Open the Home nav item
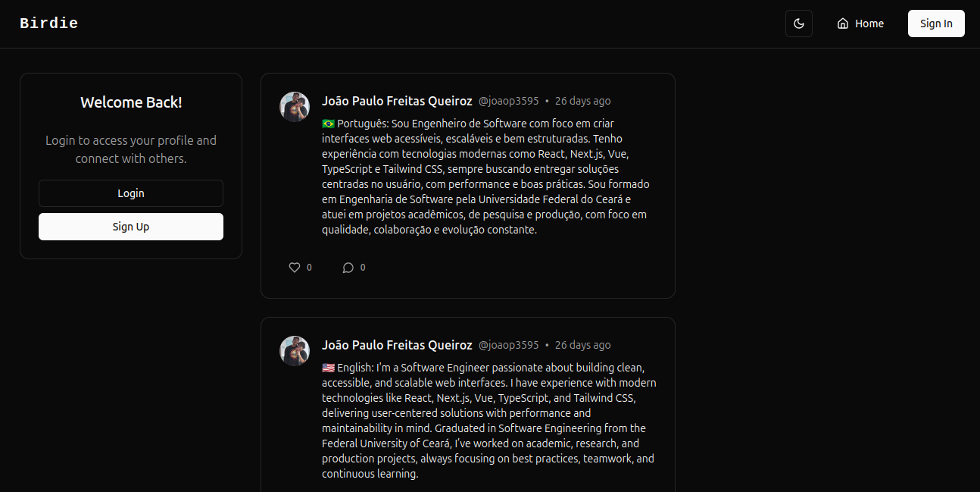Image resolution: width=980 pixels, height=492 pixels. pos(860,24)
